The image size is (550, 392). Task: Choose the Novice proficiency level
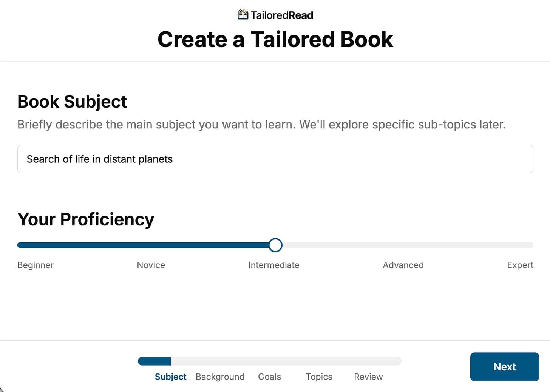[x=151, y=265]
